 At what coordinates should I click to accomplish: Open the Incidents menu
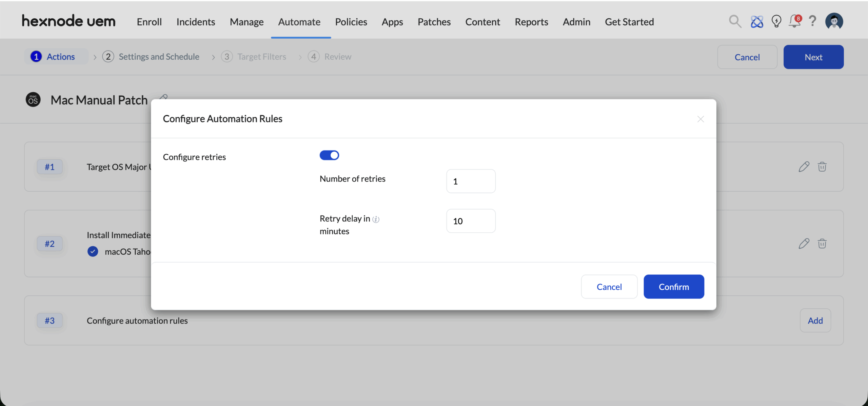tap(196, 22)
